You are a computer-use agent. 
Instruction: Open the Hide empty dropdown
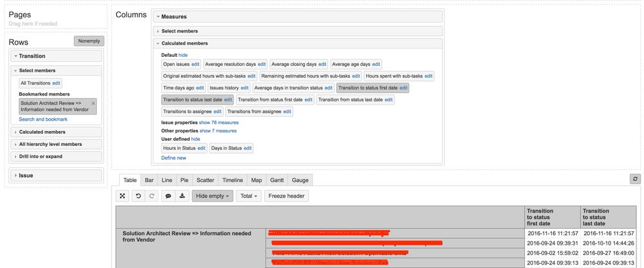point(212,196)
